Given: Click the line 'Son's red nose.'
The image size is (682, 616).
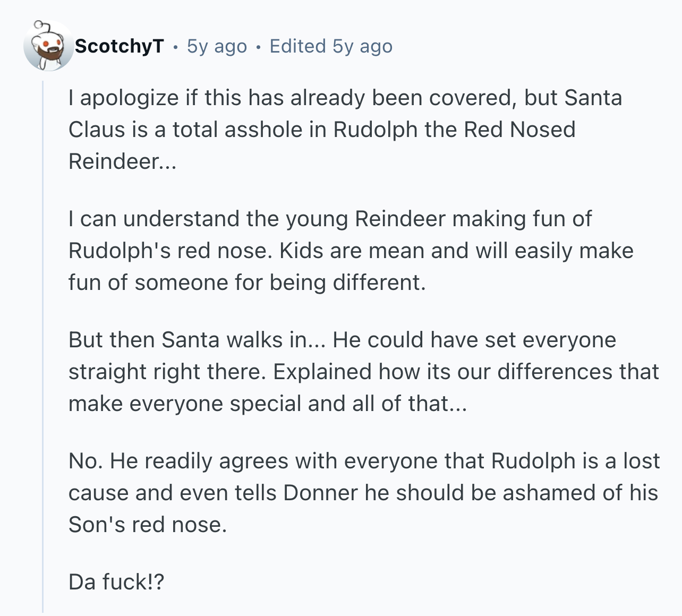Looking at the screenshot, I should [148, 525].
